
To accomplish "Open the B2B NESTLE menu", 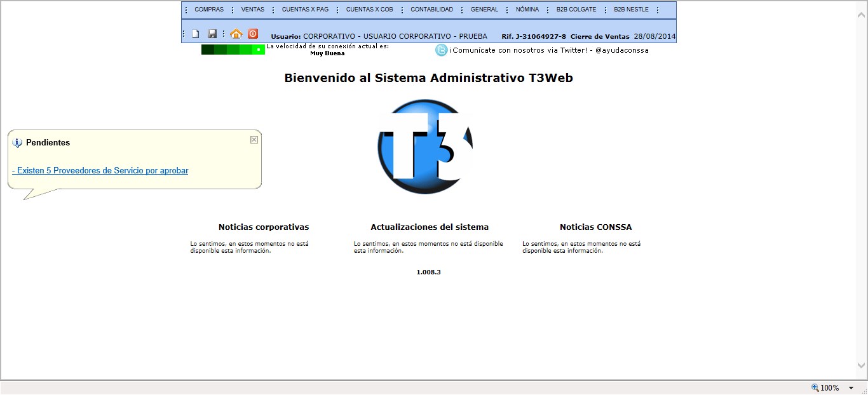I will pyautogui.click(x=631, y=10).
